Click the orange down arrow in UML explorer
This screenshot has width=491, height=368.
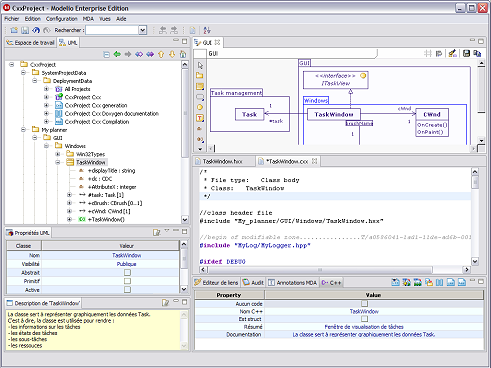(172, 54)
